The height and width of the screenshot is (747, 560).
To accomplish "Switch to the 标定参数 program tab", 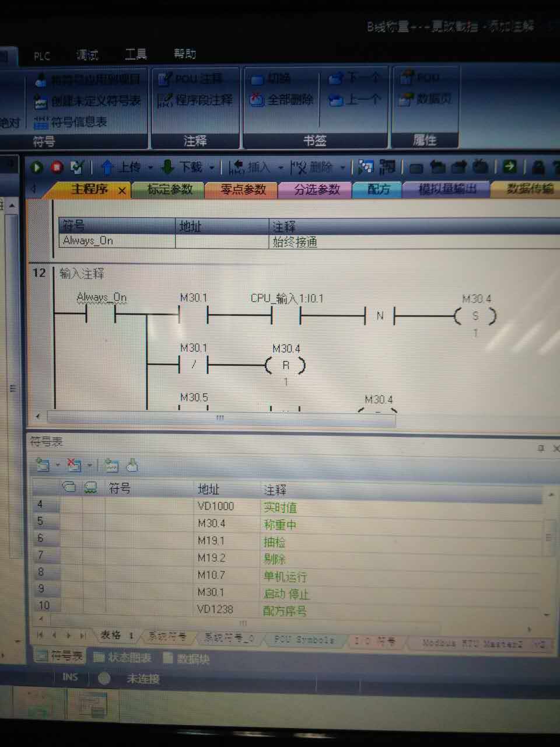I will (x=169, y=190).
